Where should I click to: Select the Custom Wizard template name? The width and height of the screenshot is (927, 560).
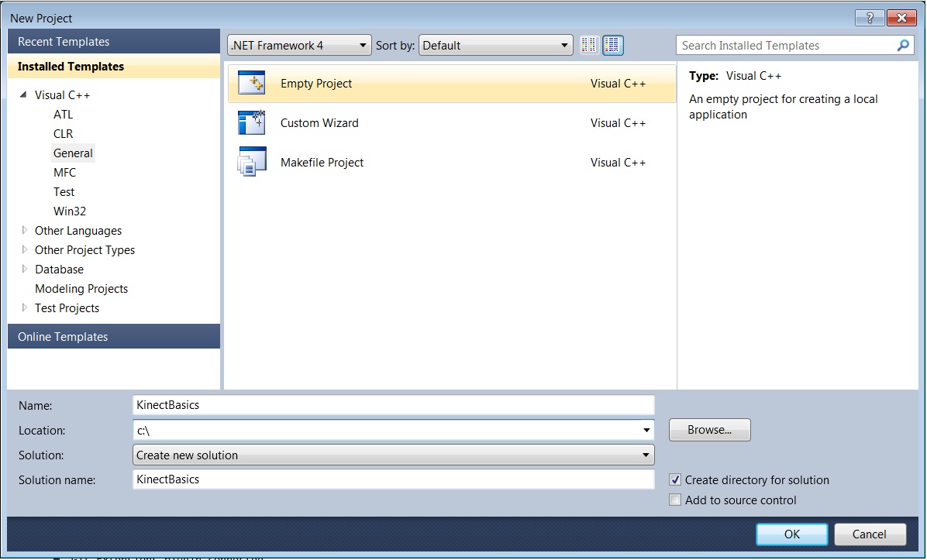tap(319, 123)
